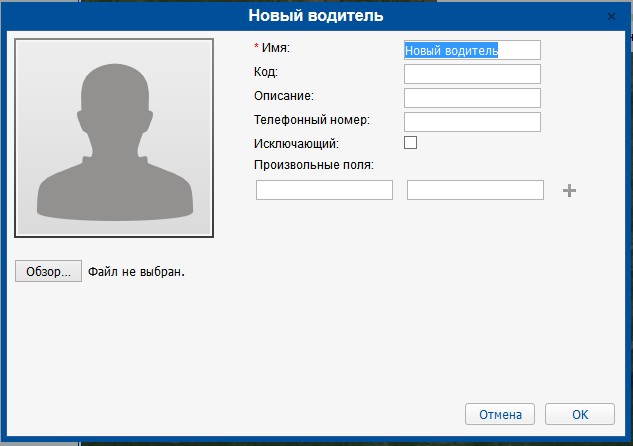Click into the Телефонный номер field
633x446 pixels.
point(472,122)
